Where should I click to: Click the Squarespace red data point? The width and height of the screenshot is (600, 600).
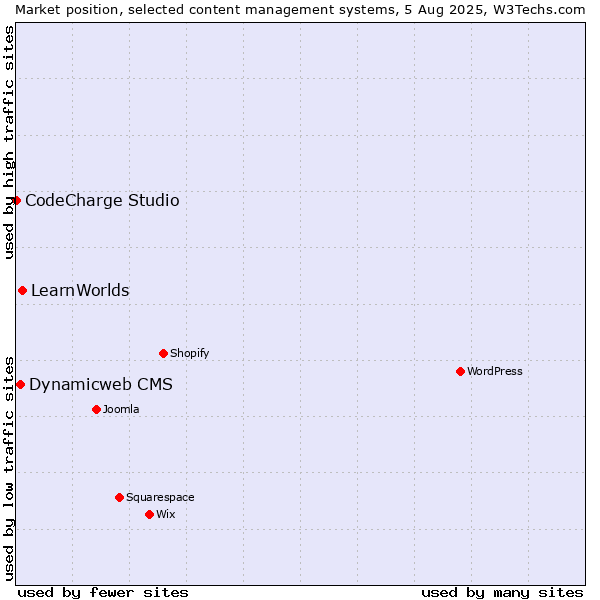pos(119,497)
